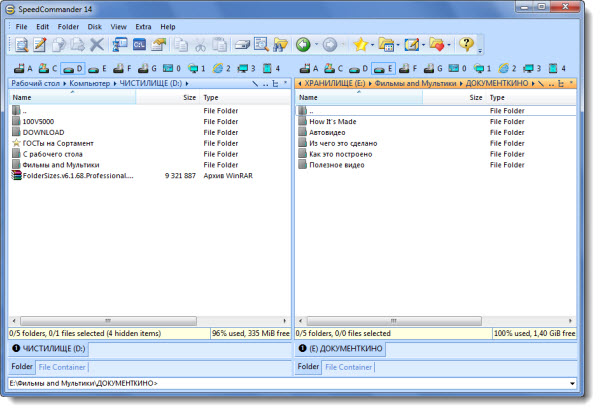Expand the command line history dropdown
The image size is (600, 412).
572,383
